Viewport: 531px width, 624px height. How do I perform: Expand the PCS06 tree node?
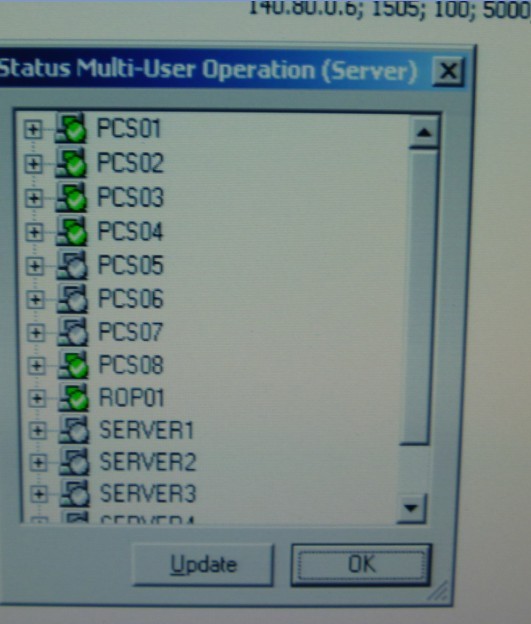click(36, 299)
